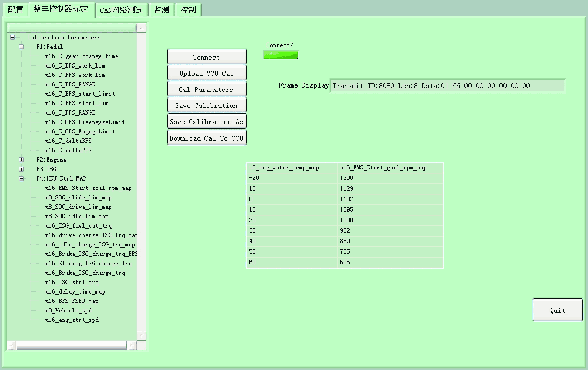Viewport: 588px width, 370px height.
Task: Open the CAN网络测试 tab
Action: click(121, 10)
